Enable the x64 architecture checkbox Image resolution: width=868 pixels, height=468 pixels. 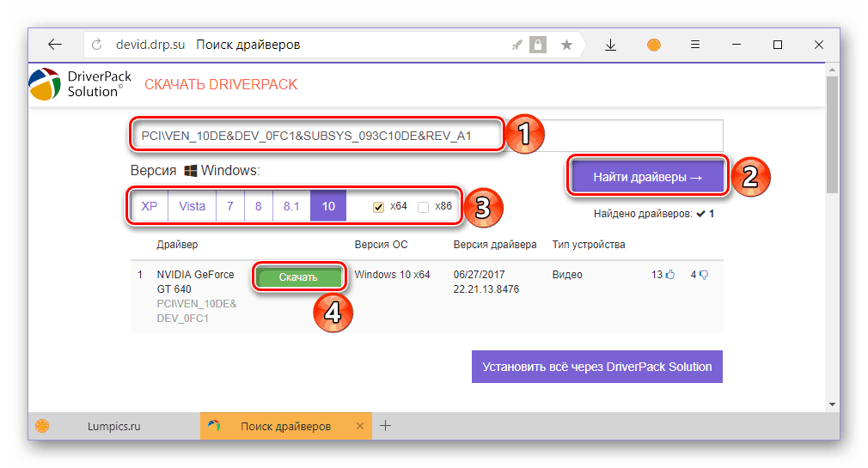click(379, 207)
